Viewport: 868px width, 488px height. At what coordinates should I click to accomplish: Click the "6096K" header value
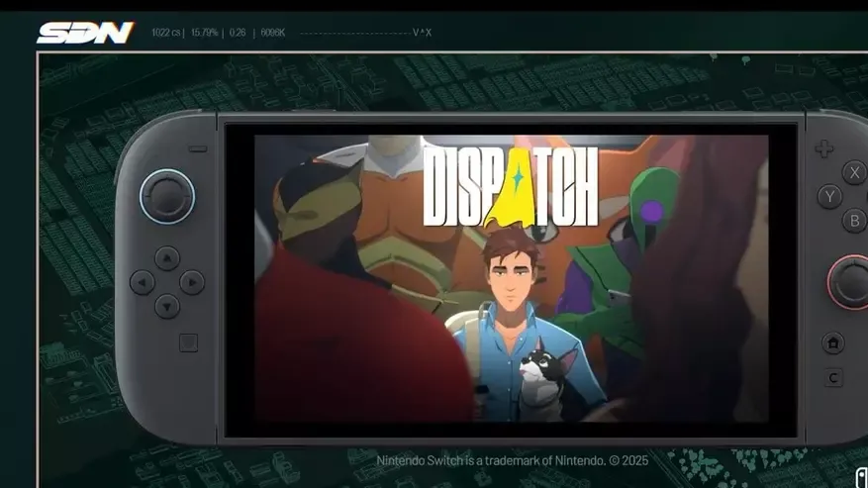coord(273,33)
